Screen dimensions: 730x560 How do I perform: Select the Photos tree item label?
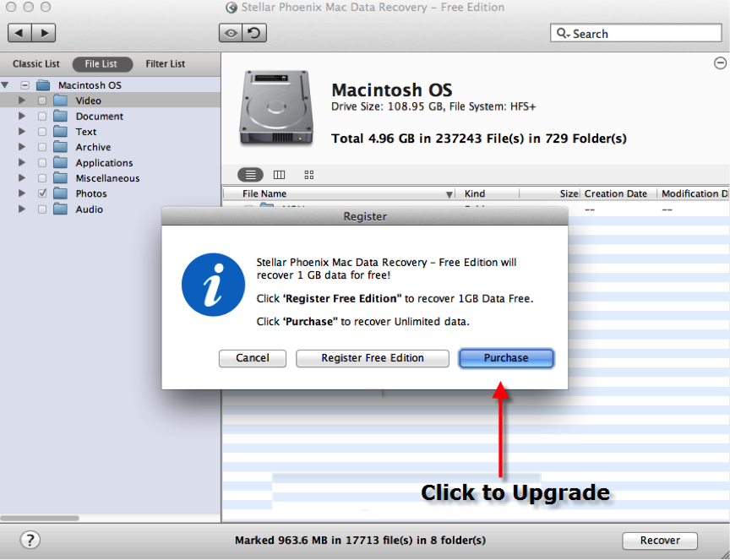91,193
